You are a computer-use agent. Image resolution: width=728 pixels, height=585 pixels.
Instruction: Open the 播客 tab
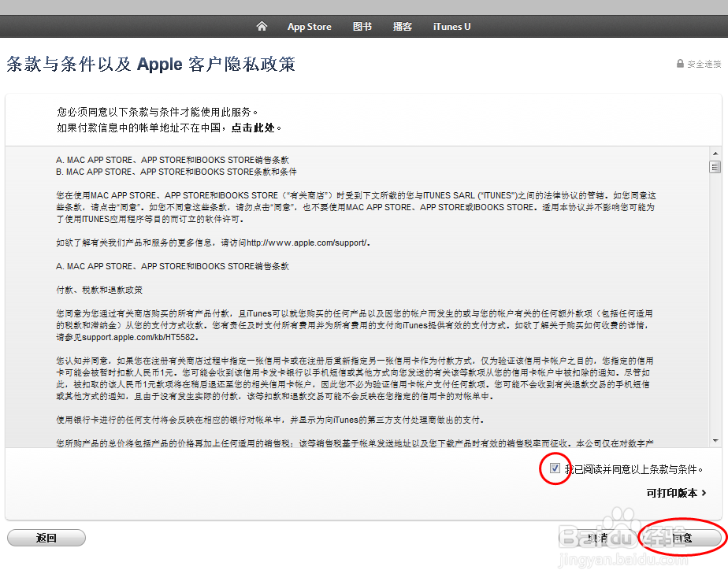point(402,27)
